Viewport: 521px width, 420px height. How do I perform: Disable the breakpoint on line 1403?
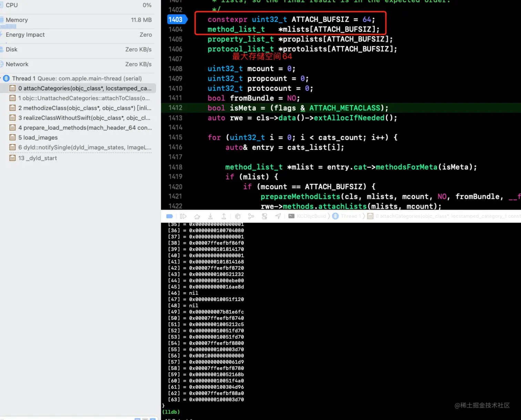point(177,20)
